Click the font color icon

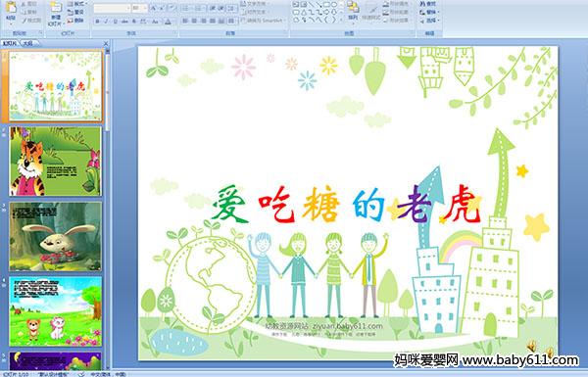[x=169, y=22]
